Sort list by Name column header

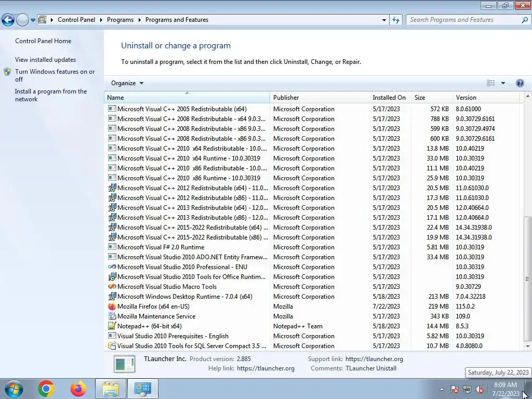coord(187,97)
